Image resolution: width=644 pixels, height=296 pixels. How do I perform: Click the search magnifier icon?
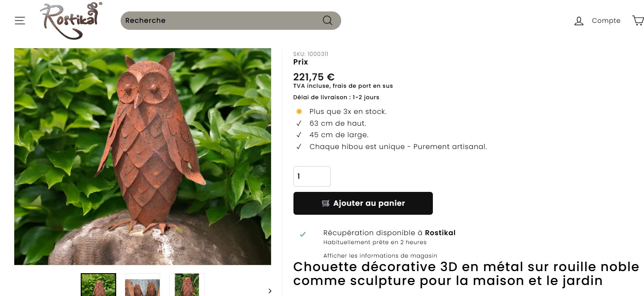327,20
